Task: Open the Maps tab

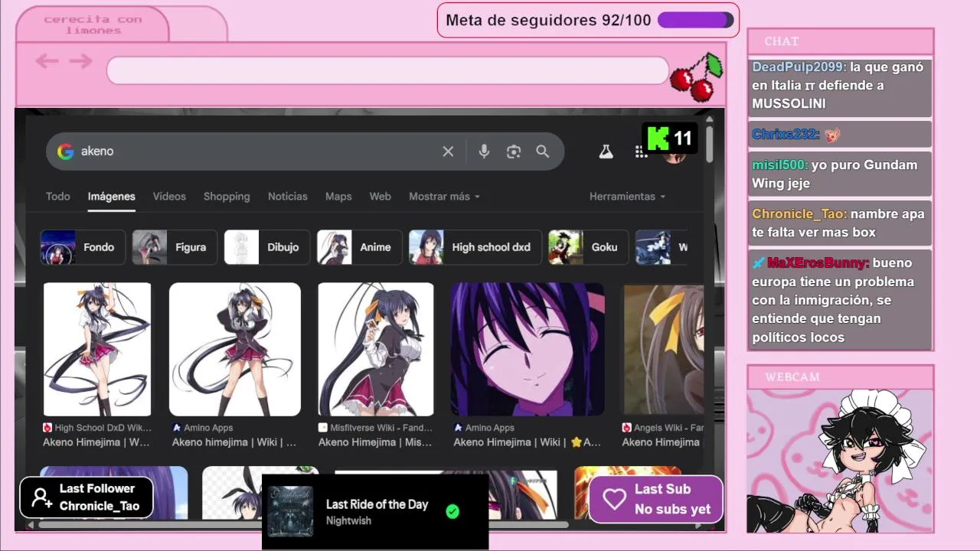Action: (338, 197)
